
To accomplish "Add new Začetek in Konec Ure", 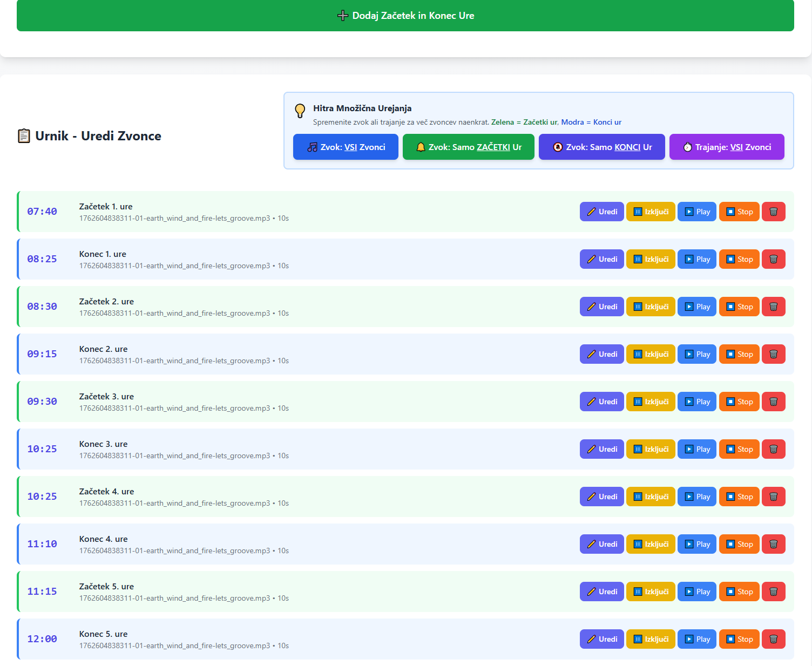I will pyautogui.click(x=405, y=16).
